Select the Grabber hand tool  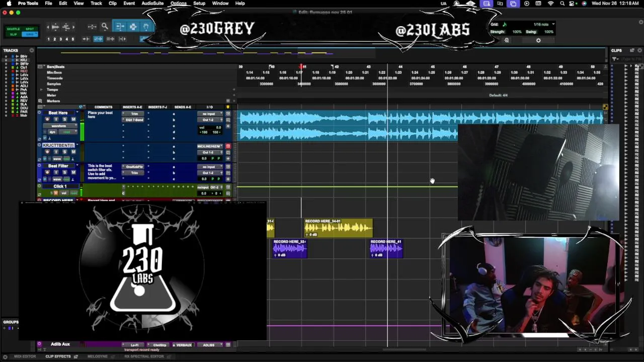pos(146,27)
